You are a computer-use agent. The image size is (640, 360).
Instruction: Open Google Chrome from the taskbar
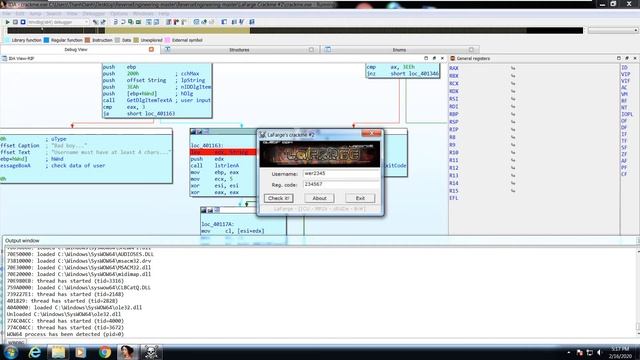click(x=104, y=352)
